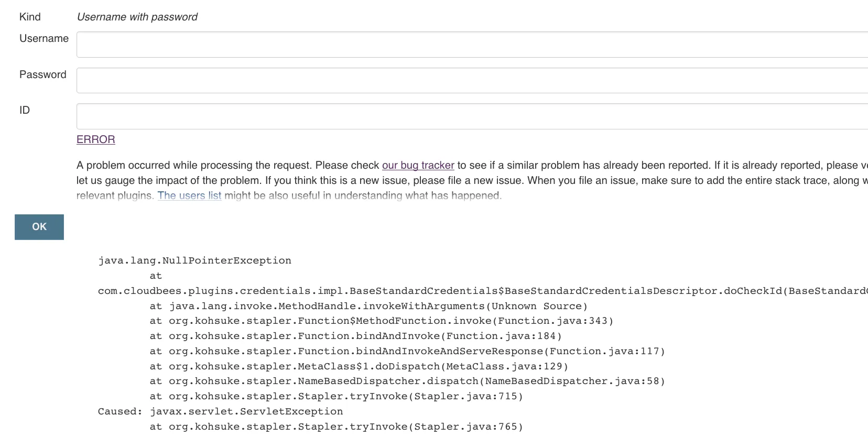Click the ID field label

pos(25,110)
